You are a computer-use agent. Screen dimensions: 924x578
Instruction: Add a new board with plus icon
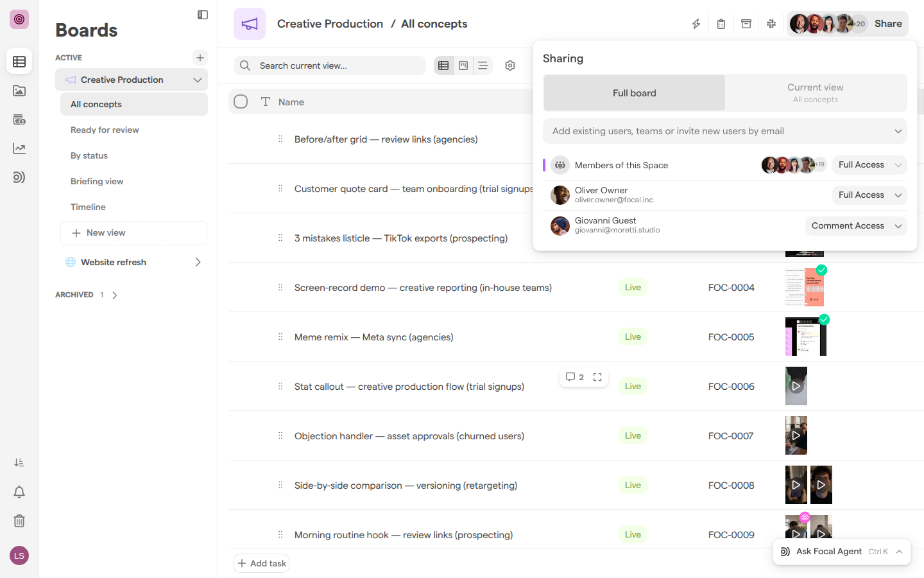[200, 58]
